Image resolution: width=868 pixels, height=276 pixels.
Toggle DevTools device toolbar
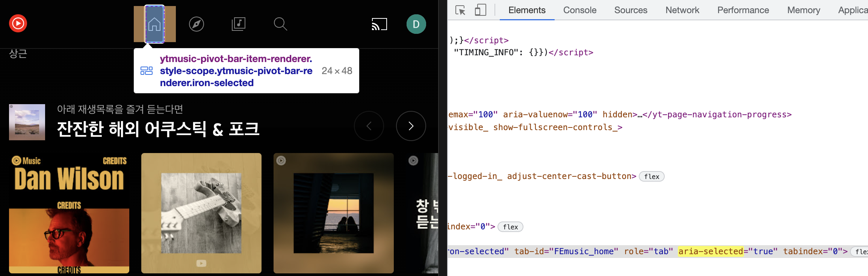click(x=480, y=10)
